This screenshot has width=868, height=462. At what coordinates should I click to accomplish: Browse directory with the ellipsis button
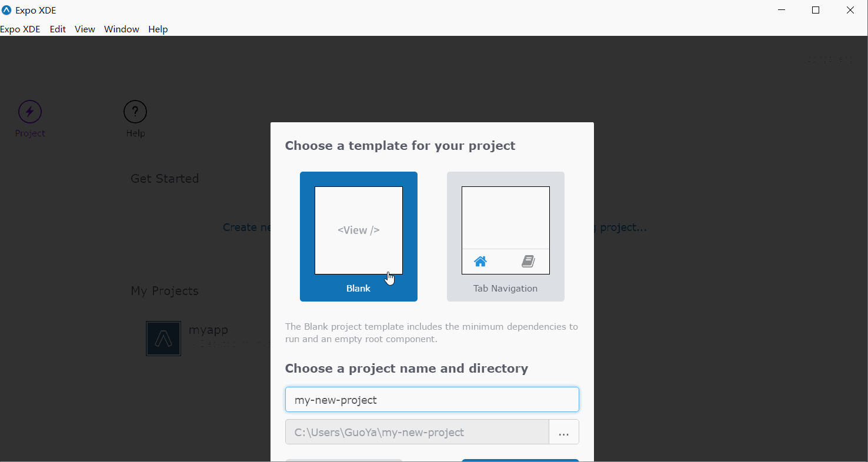coord(564,432)
